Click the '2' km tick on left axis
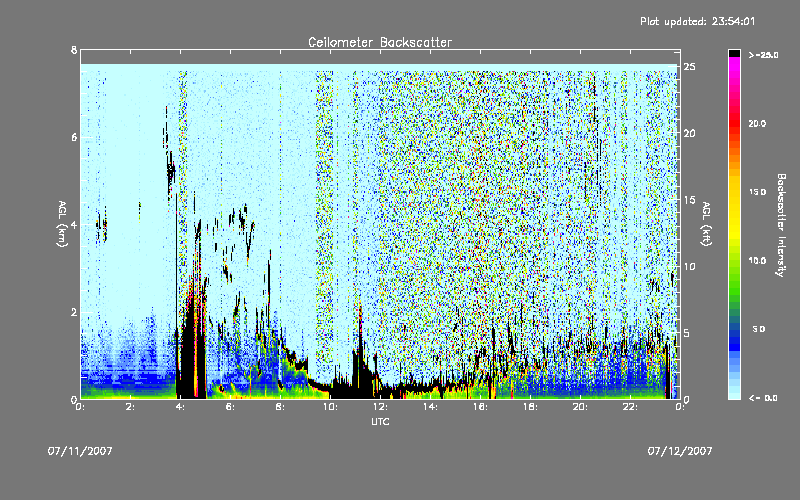The height and width of the screenshot is (500, 800). 74,312
